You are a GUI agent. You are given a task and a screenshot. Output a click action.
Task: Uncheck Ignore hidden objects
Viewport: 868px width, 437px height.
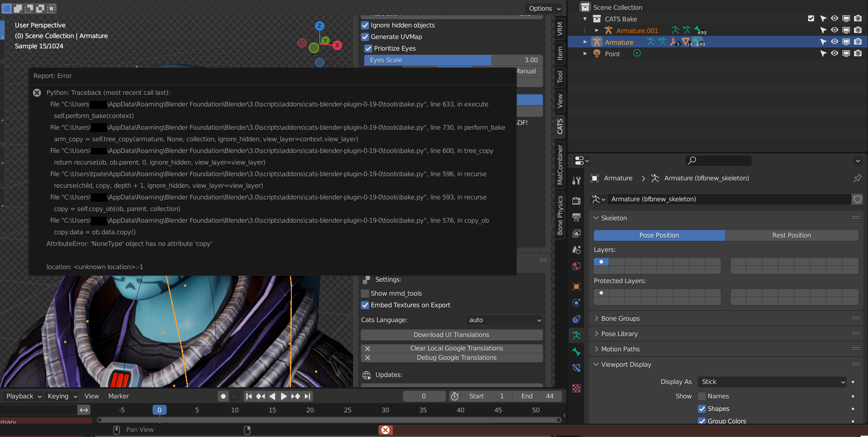tap(365, 25)
